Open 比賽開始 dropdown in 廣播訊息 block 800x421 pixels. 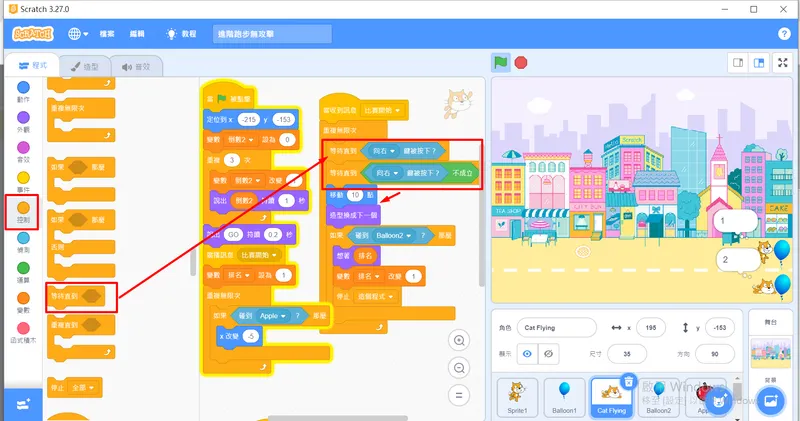tap(259, 255)
